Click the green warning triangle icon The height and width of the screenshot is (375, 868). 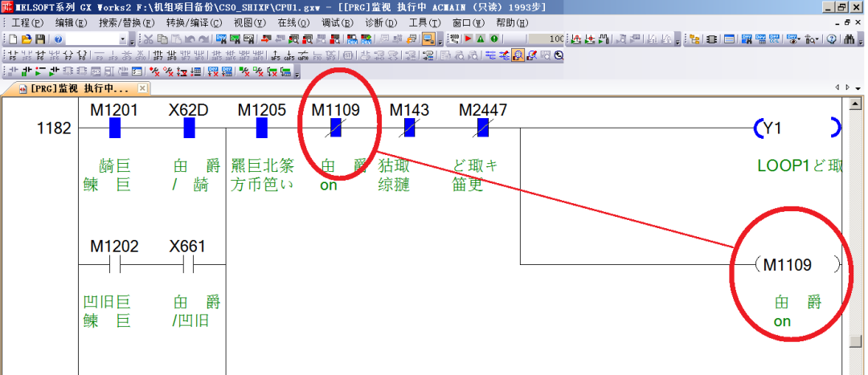[481, 39]
